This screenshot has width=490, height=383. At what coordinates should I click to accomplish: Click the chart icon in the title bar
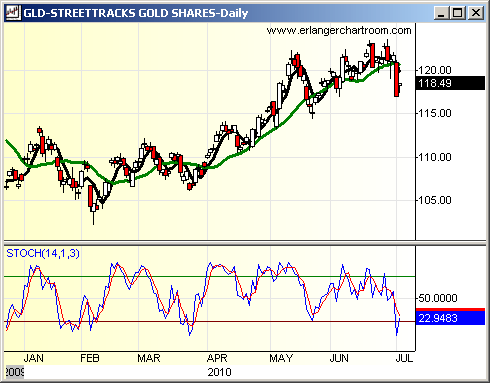[13, 13]
